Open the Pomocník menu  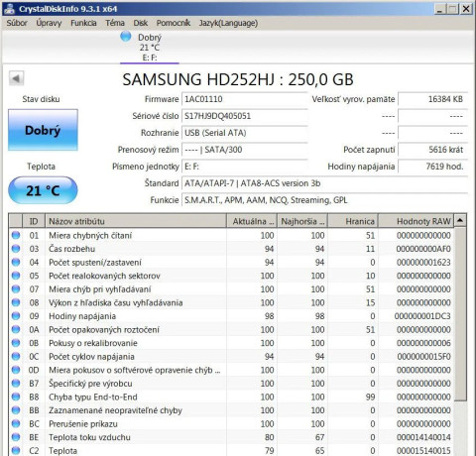(174, 23)
